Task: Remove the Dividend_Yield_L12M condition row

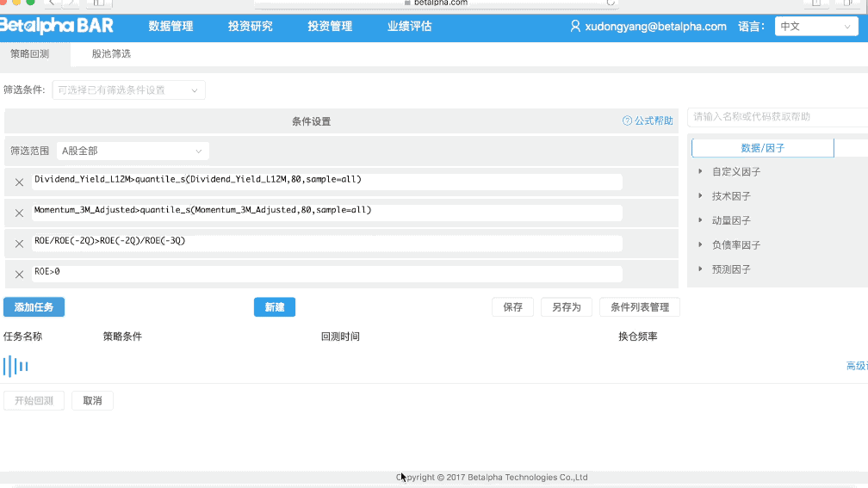Action: click(19, 182)
